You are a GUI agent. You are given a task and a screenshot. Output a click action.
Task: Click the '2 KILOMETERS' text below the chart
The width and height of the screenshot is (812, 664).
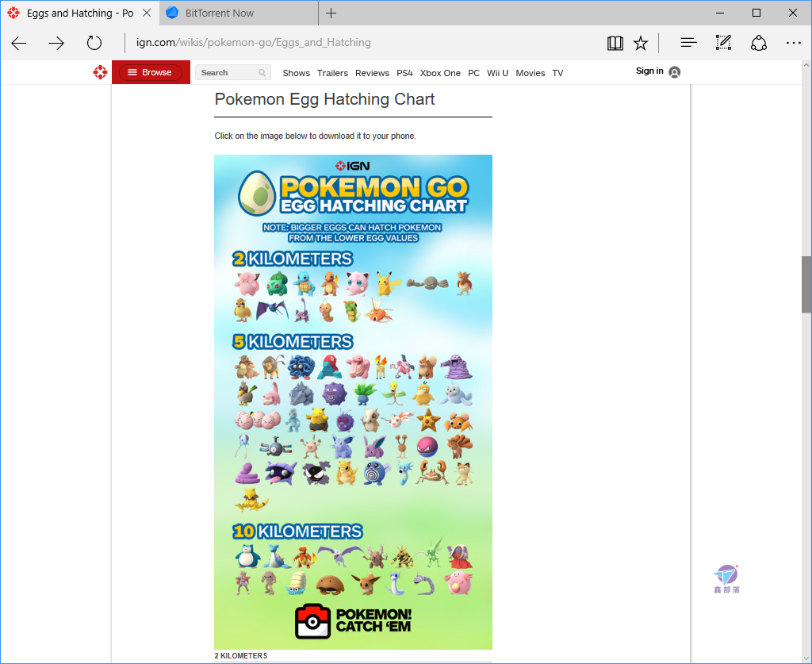(241, 656)
